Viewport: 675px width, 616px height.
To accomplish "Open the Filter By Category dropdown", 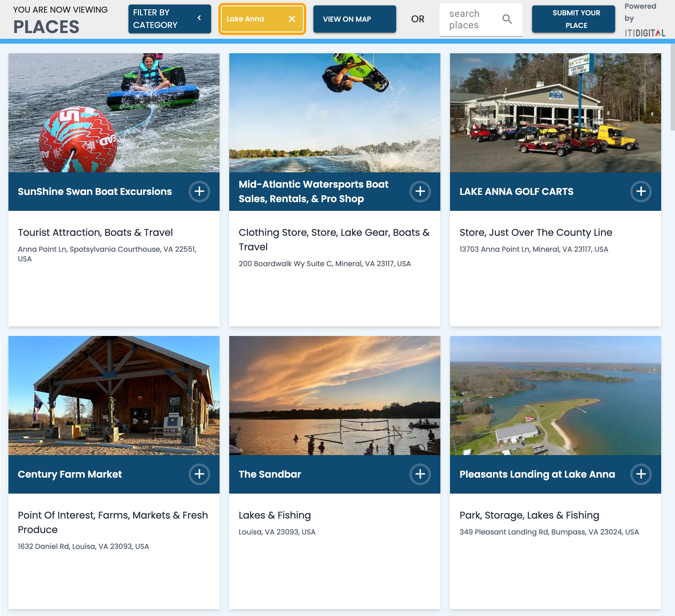I will pyautogui.click(x=170, y=19).
